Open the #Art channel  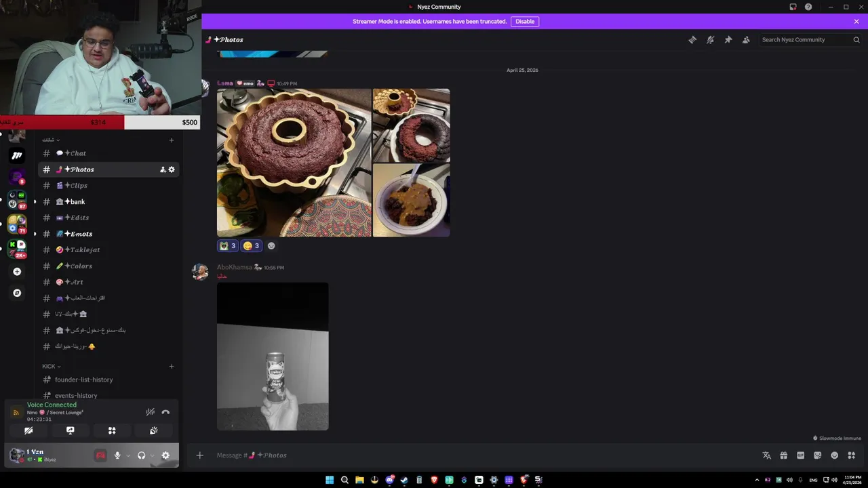[x=108, y=282]
